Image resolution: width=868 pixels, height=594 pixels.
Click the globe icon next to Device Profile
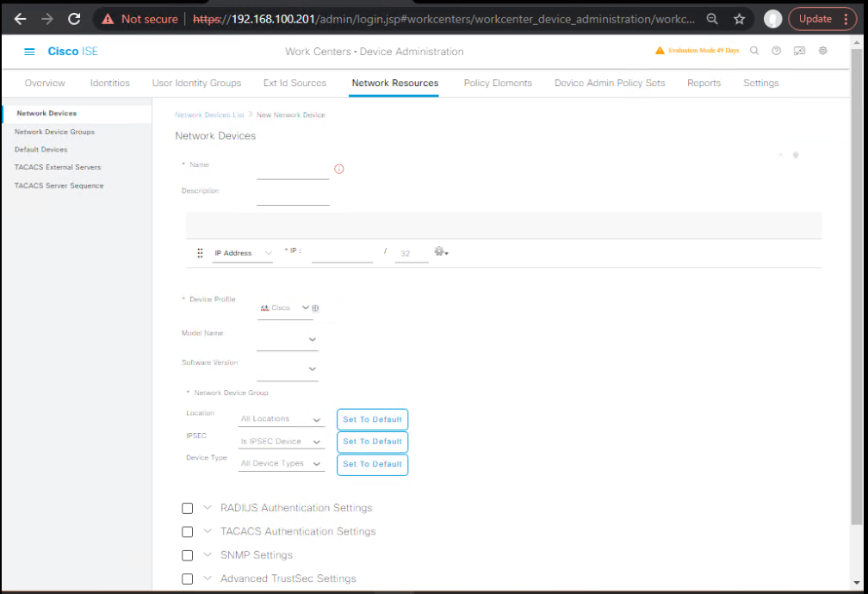click(x=315, y=308)
